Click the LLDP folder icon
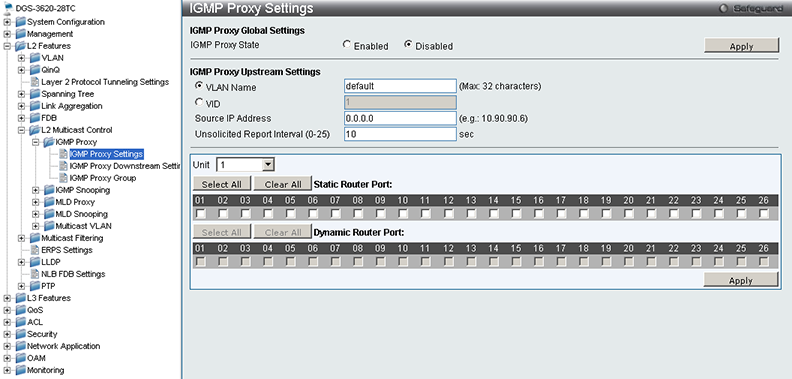This screenshot has width=792, height=379. pyautogui.click(x=34, y=262)
